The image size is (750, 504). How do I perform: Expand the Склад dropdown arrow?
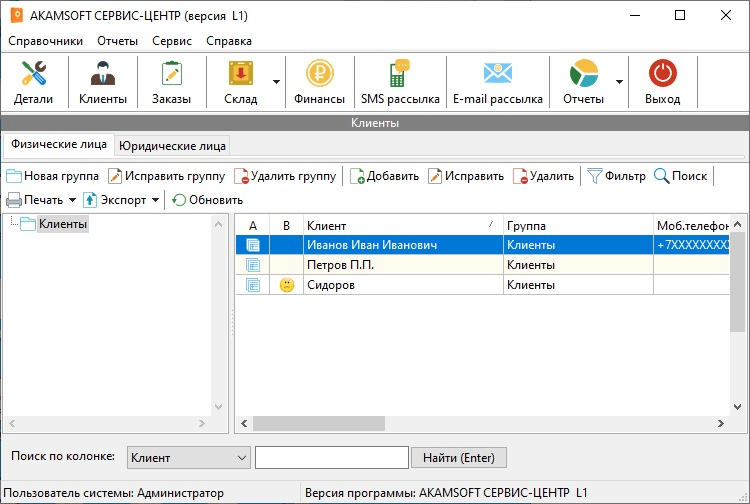pos(276,82)
